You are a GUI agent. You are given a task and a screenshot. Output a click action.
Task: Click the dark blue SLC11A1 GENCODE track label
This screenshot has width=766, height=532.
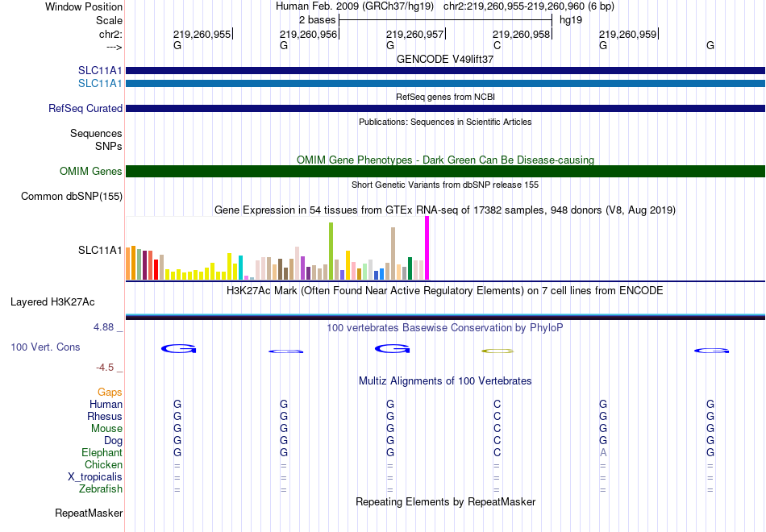click(x=100, y=71)
